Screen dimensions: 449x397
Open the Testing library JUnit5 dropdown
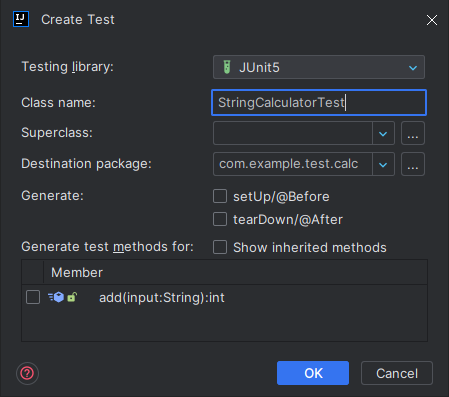319,67
